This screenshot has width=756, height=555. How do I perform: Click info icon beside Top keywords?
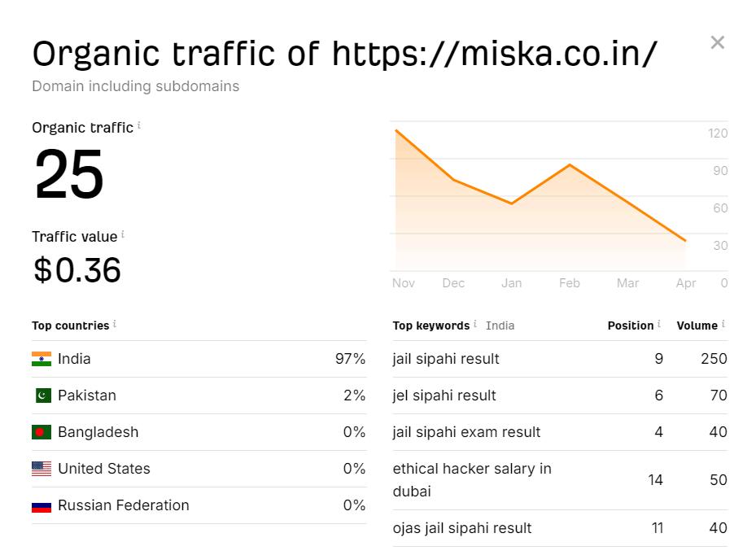point(475,324)
